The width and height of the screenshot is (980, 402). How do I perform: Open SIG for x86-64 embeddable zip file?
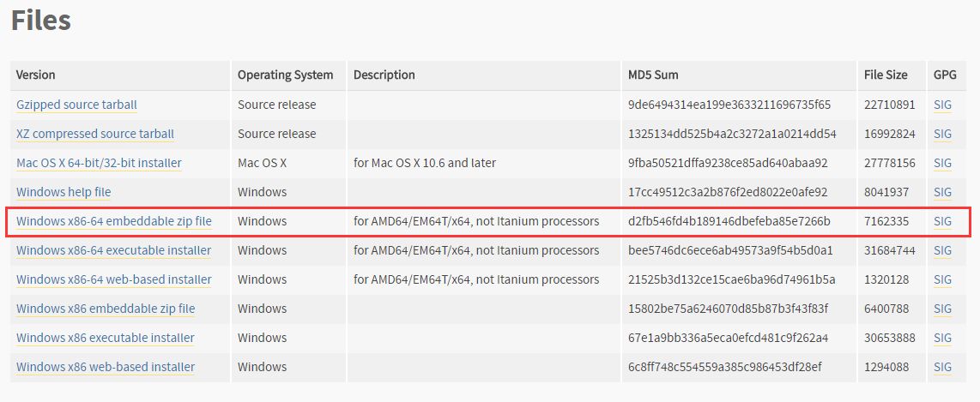[942, 221]
